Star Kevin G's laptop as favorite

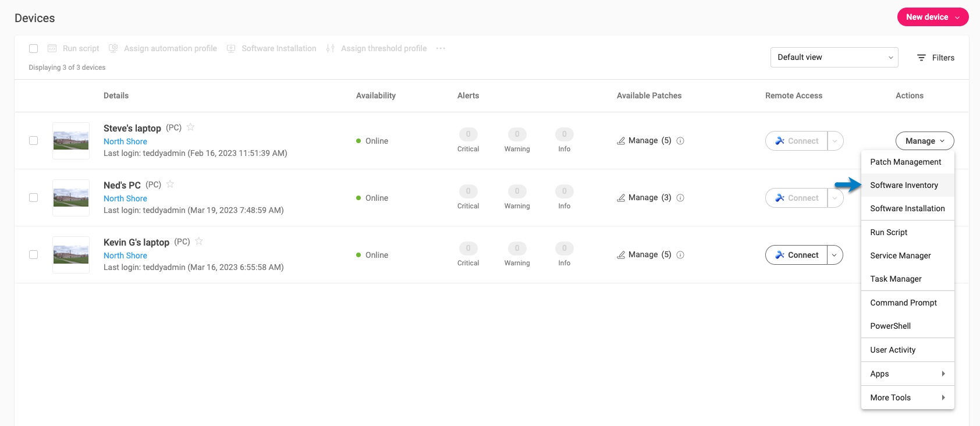point(198,241)
